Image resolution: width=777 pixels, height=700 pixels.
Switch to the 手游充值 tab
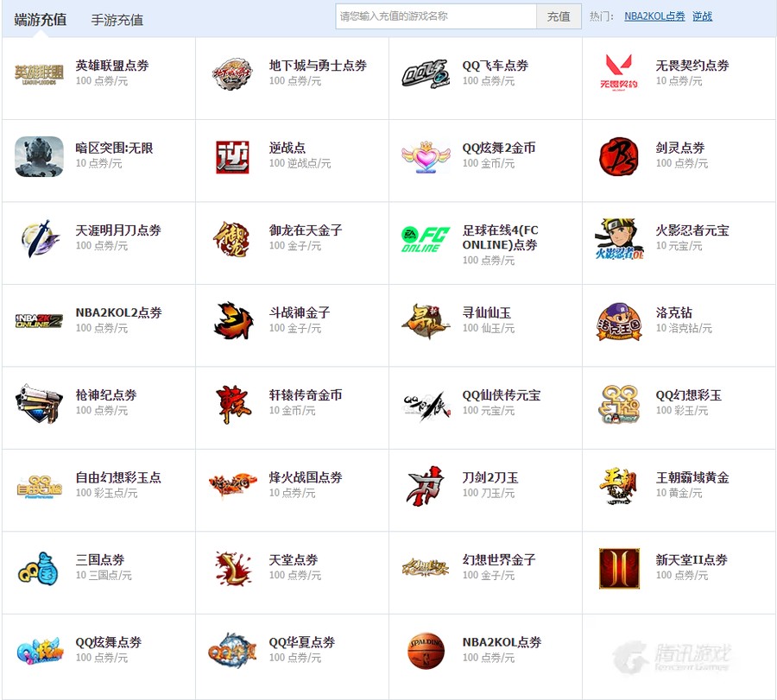point(117,20)
